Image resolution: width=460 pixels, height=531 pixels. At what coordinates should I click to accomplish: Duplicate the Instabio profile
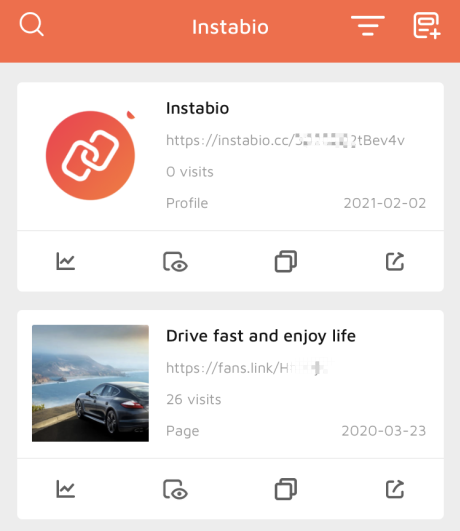coord(286,261)
